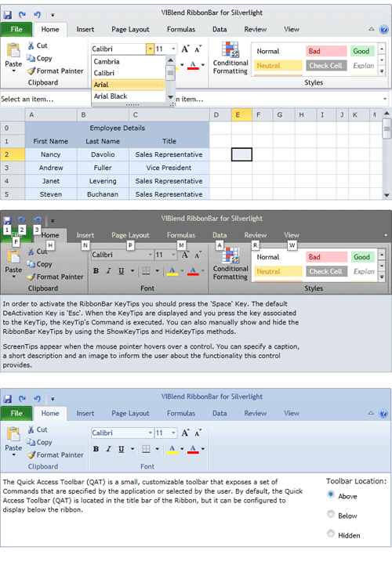This screenshot has height=565, width=392.
Task: Choose Arial Black from the font list
Action: pos(111,96)
